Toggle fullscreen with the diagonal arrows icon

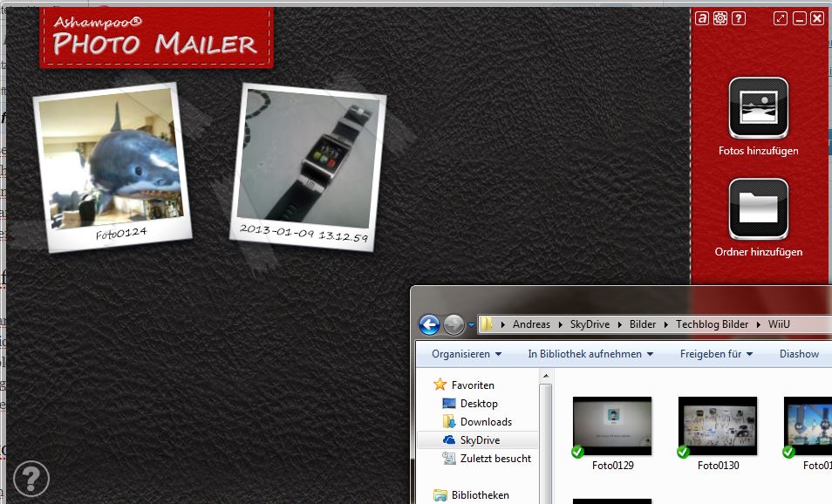pyautogui.click(x=781, y=18)
